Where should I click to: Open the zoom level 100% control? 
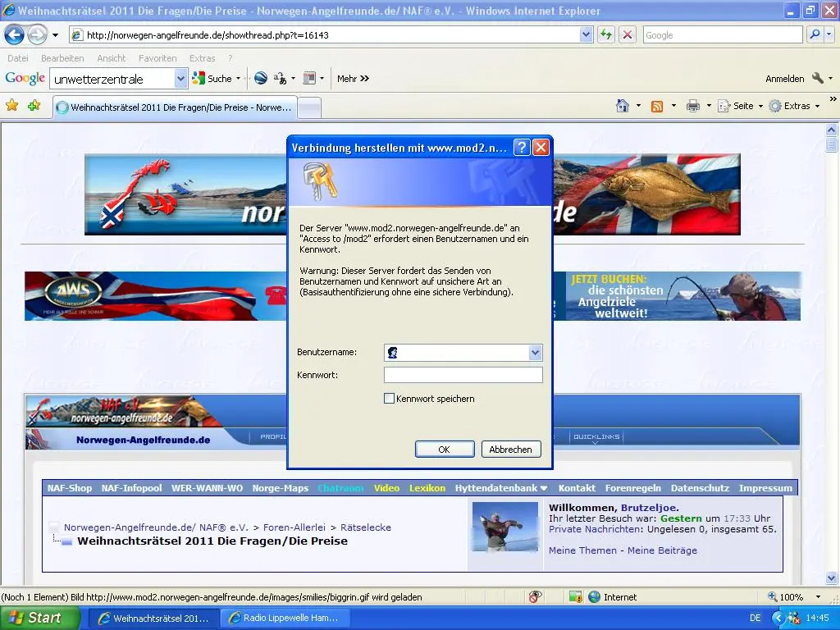click(x=792, y=597)
